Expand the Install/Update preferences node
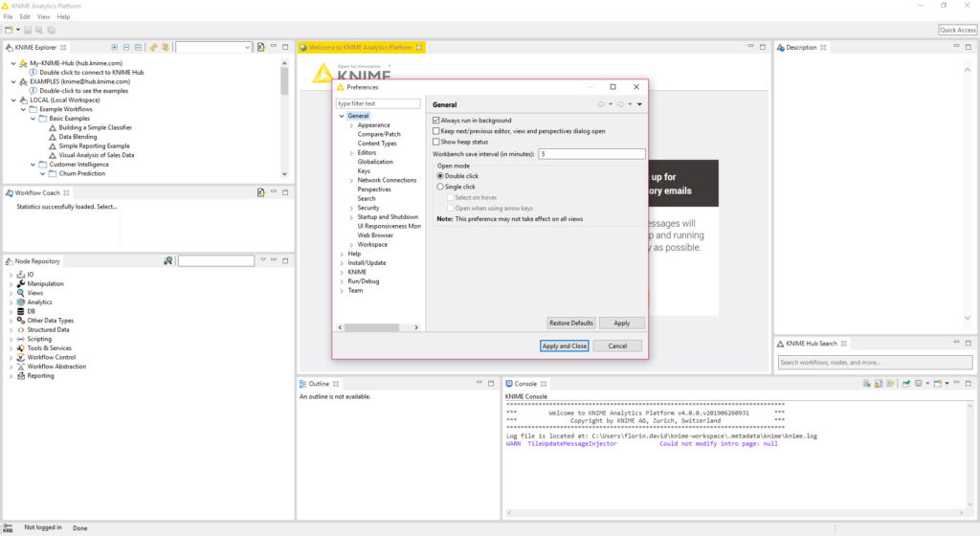 (x=342, y=263)
